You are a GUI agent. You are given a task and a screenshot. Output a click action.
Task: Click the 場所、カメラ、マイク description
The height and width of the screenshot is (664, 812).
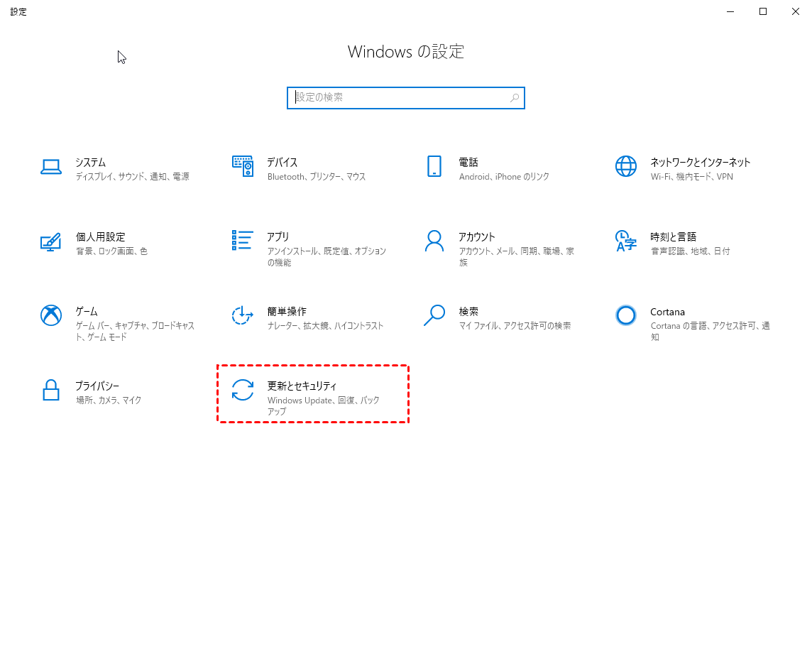pyautogui.click(x=109, y=401)
